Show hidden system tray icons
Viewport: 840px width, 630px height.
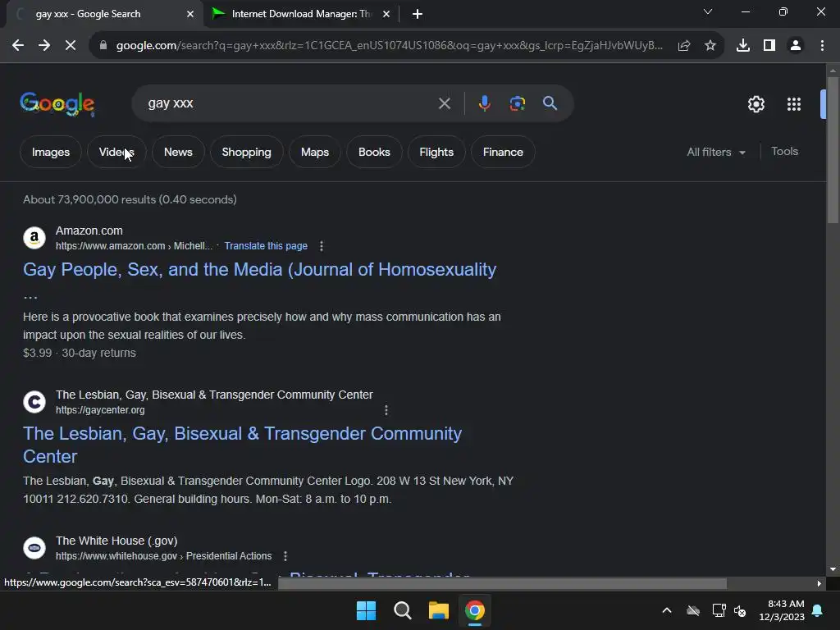(x=667, y=610)
